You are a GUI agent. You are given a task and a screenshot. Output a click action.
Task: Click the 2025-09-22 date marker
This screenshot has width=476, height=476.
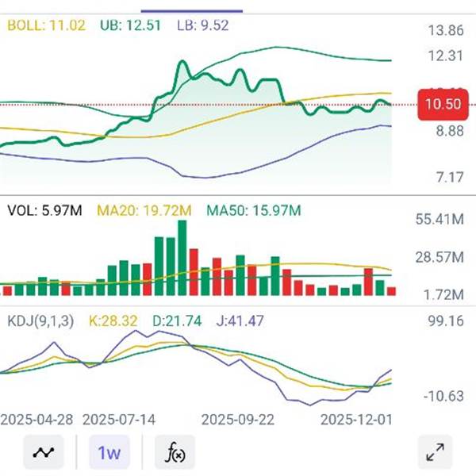click(x=240, y=418)
